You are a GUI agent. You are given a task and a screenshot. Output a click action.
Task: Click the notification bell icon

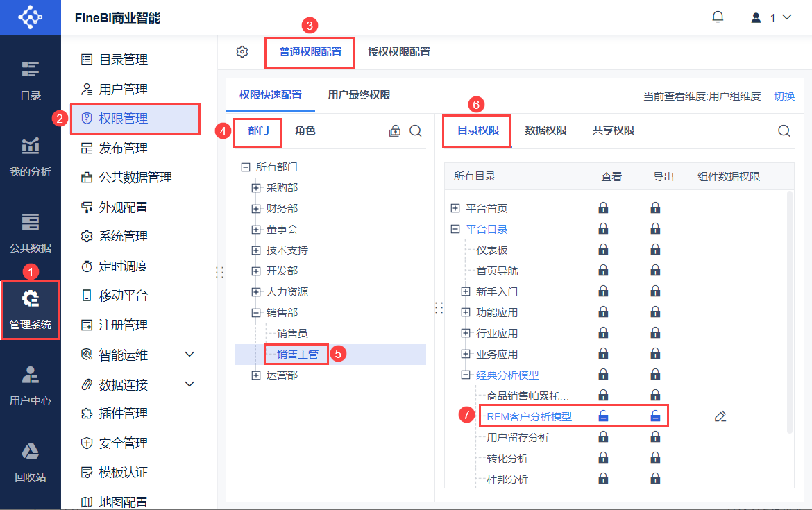tap(718, 17)
